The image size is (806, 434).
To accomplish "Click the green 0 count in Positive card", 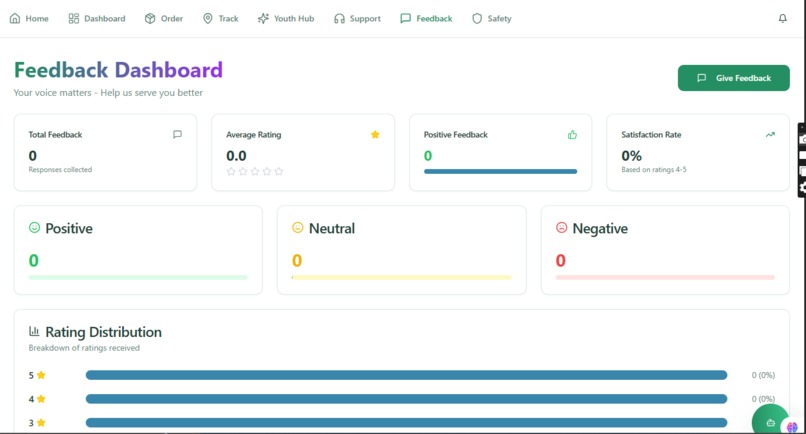I will (x=33, y=260).
